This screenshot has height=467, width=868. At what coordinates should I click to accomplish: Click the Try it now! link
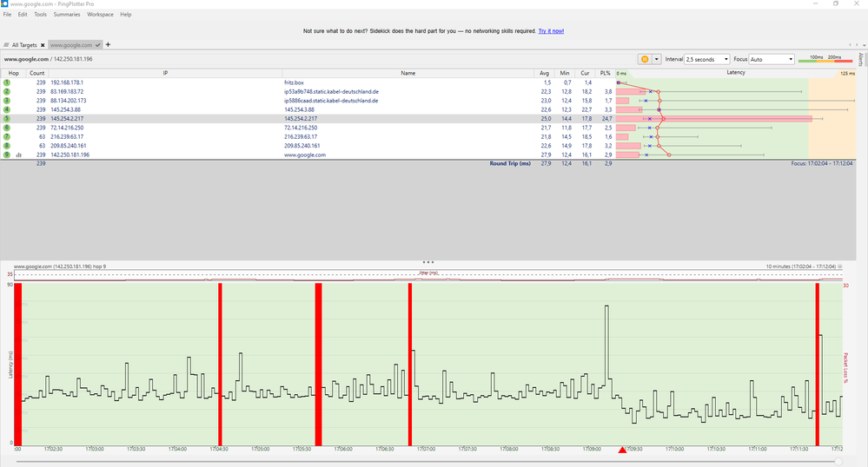click(551, 30)
